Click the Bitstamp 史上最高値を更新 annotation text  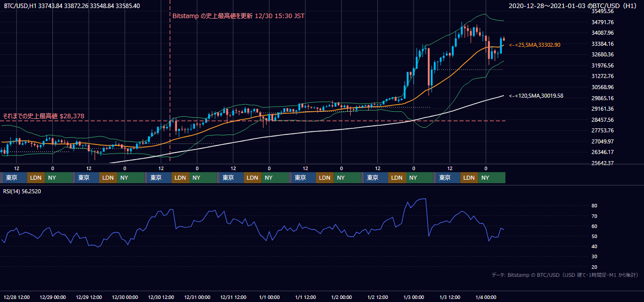point(238,16)
